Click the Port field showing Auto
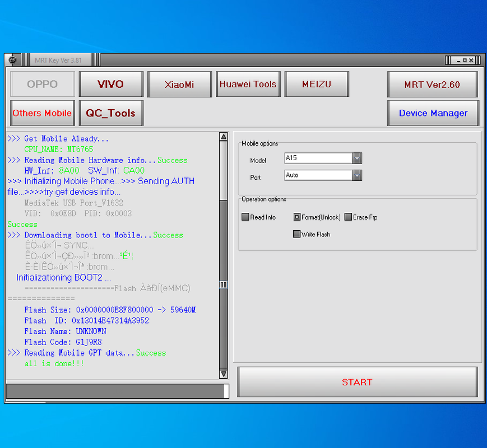The width and height of the screenshot is (487, 448). coord(318,175)
